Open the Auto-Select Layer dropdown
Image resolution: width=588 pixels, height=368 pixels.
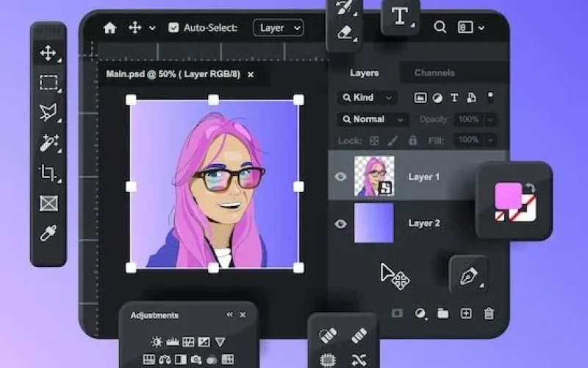(x=278, y=28)
